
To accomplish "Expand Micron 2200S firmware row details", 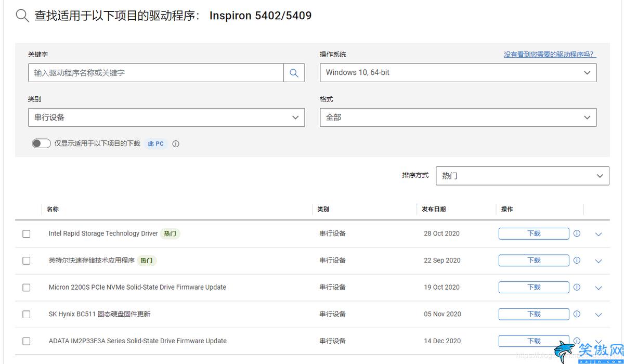I will [x=598, y=288].
